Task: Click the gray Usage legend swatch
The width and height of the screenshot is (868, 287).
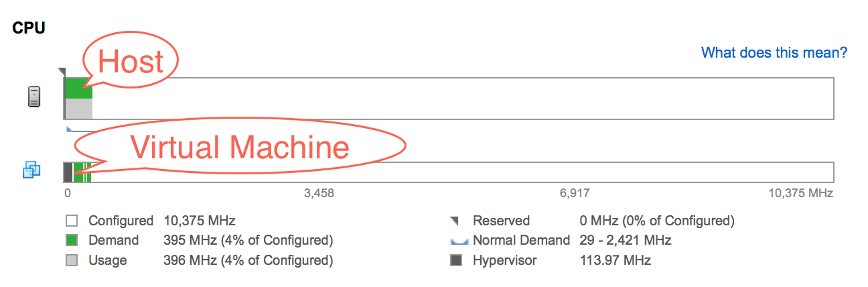Action: 72,260
